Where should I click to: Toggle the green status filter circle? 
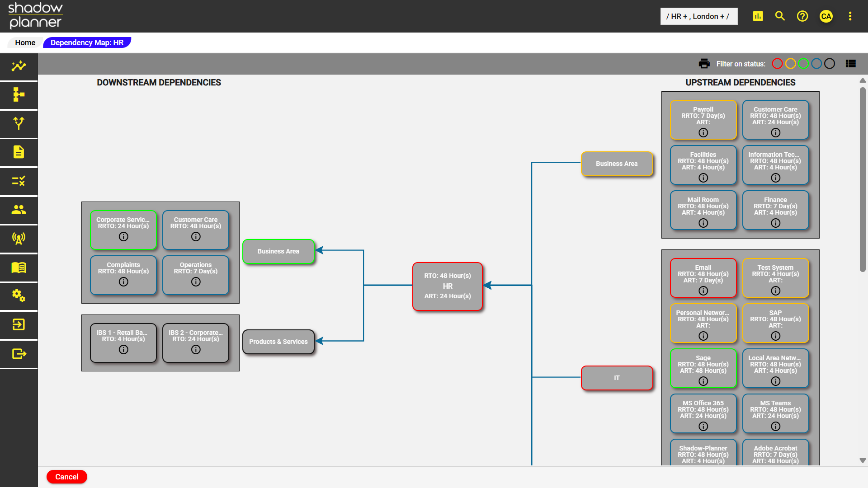pyautogui.click(x=804, y=63)
